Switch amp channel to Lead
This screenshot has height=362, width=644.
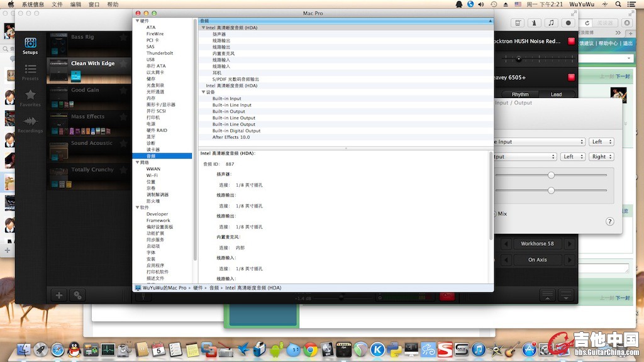556,94
